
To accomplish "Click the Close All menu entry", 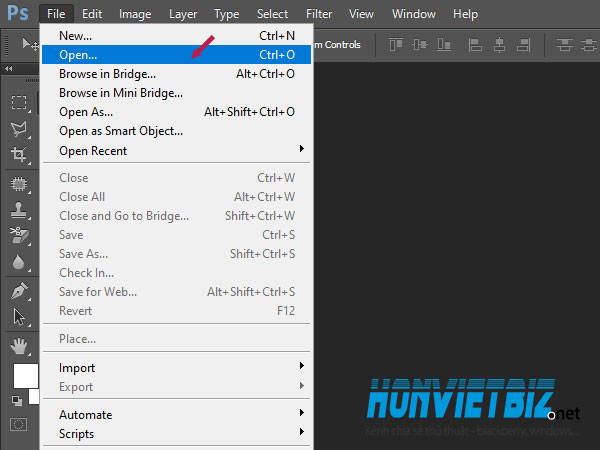I will pos(176,197).
